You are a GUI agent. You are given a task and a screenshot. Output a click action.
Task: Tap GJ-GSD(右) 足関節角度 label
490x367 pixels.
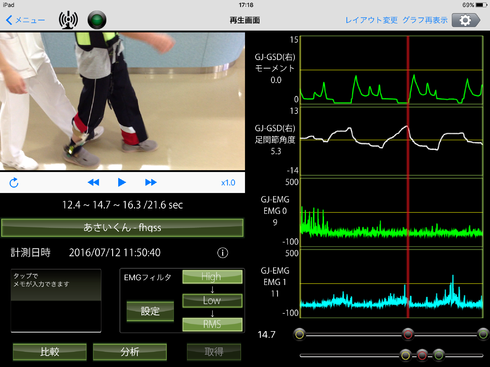click(x=275, y=134)
